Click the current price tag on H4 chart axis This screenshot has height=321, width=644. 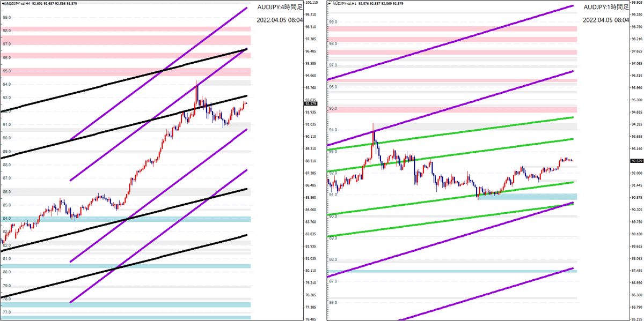click(x=311, y=103)
